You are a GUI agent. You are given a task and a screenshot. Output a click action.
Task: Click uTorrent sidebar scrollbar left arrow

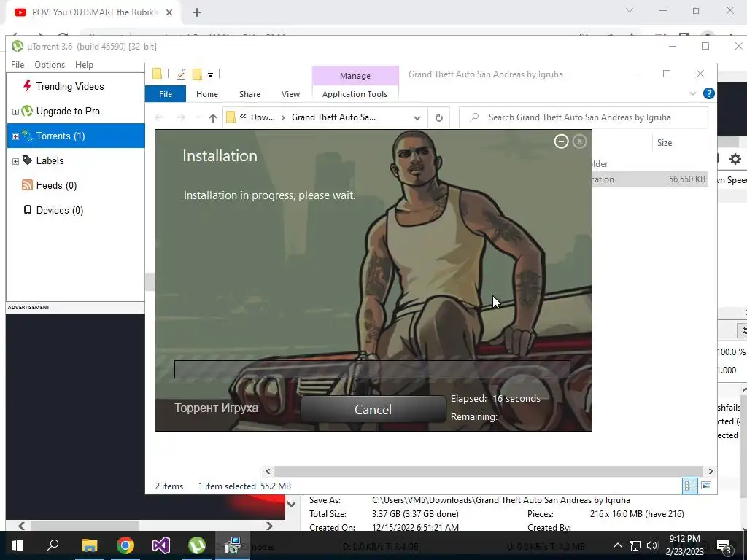(x=21, y=526)
